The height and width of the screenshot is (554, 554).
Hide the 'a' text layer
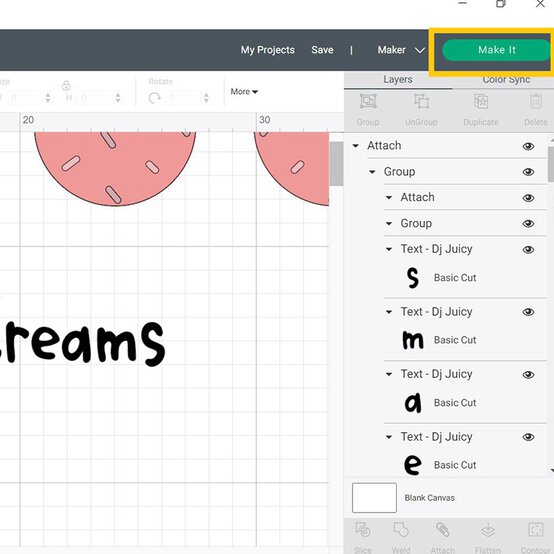pyautogui.click(x=528, y=375)
